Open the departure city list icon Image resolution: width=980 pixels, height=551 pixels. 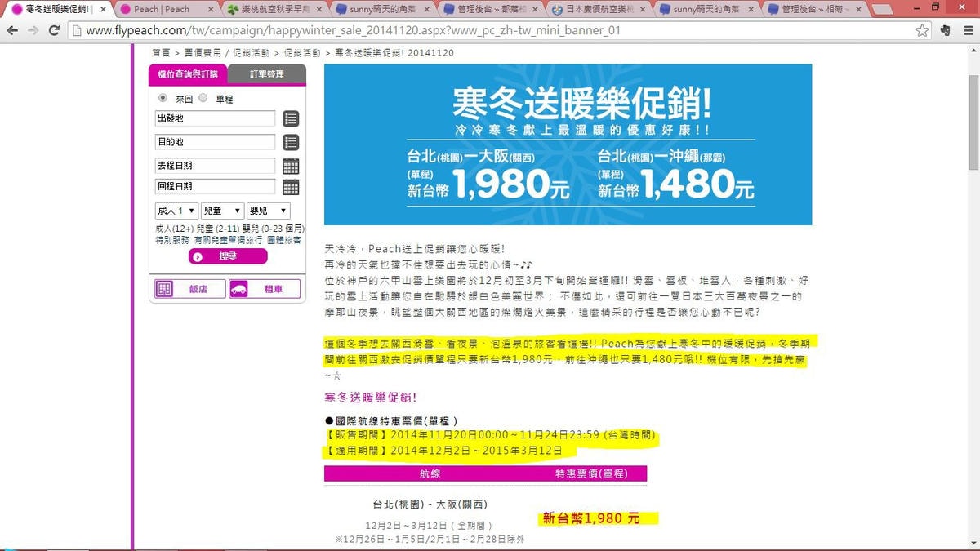[291, 118]
